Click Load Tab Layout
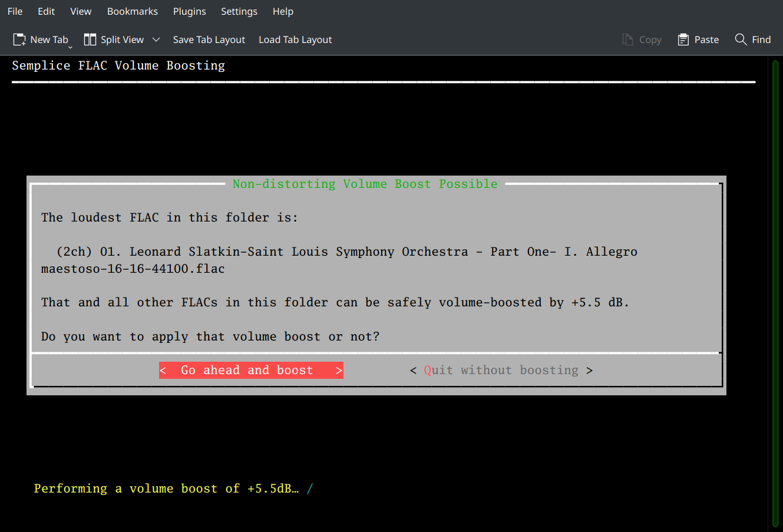The height and width of the screenshot is (532, 783). pyautogui.click(x=295, y=39)
